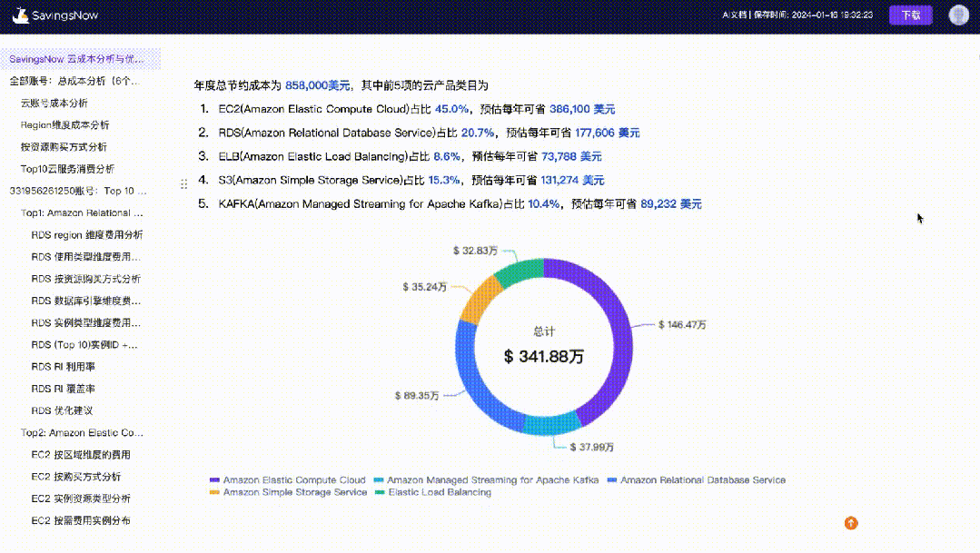The image size is (980, 553).
Task: Go to RDS RI 利用率 item
Action: (64, 367)
